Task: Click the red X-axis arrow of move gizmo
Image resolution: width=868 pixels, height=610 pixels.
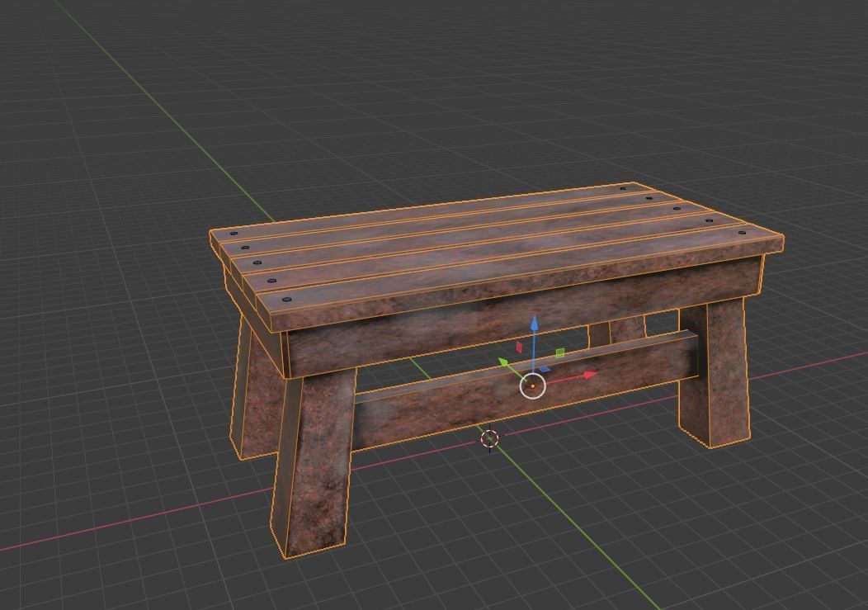Action: tap(590, 375)
